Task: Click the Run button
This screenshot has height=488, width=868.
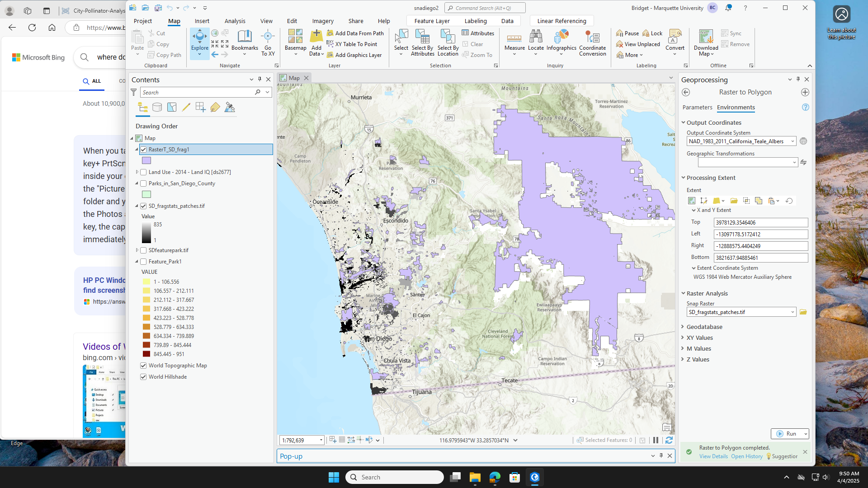Action: click(x=787, y=434)
